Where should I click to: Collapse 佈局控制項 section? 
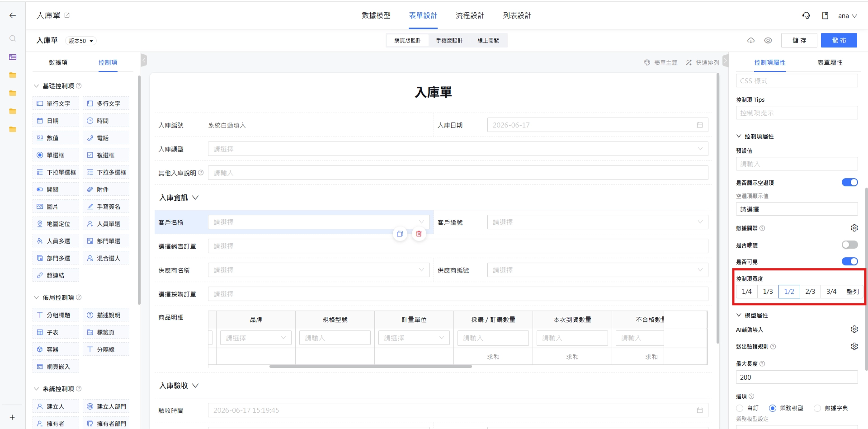point(36,297)
